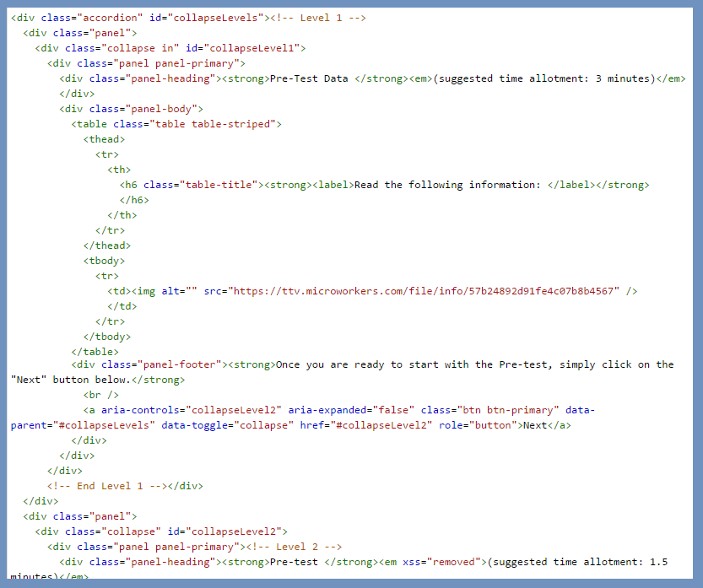The height and width of the screenshot is (588, 703).
Task: Click the 'collapseLevels' id value in the first line
Action: point(216,18)
